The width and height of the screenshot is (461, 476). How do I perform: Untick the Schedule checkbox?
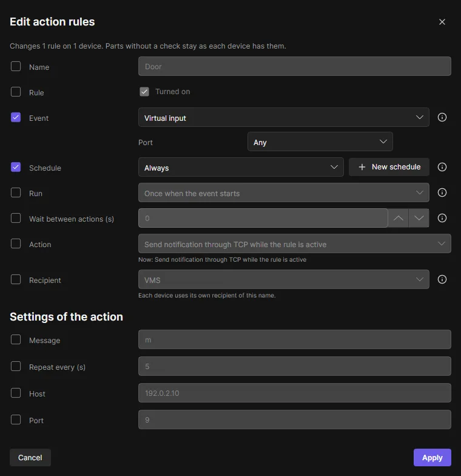16,167
